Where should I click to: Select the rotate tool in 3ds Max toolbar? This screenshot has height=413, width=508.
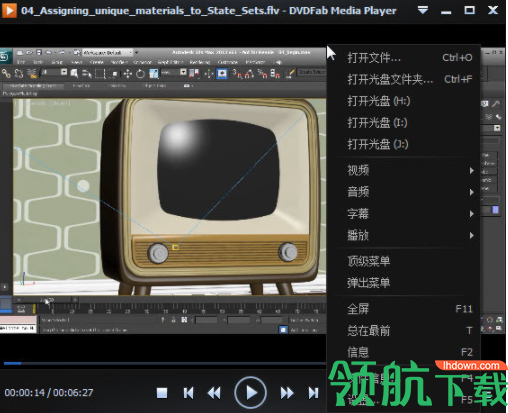click(140, 73)
